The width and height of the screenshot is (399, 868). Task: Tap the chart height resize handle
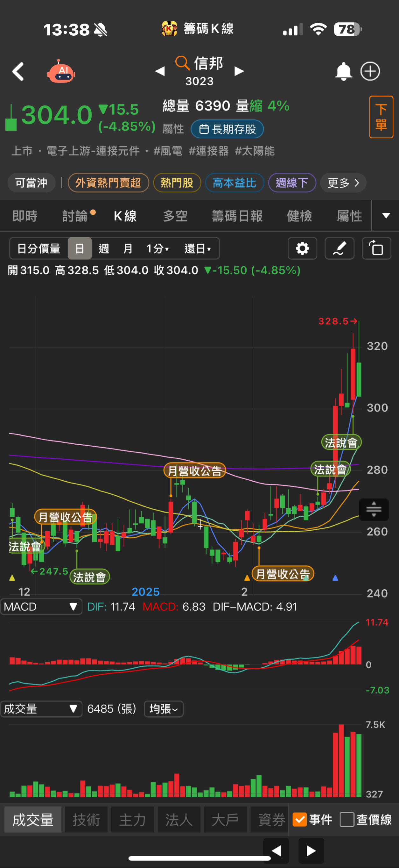(x=374, y=509)
